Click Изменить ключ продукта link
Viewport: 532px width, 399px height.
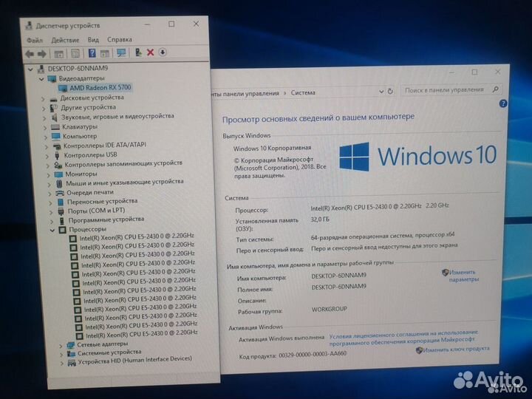coord(456,349)
